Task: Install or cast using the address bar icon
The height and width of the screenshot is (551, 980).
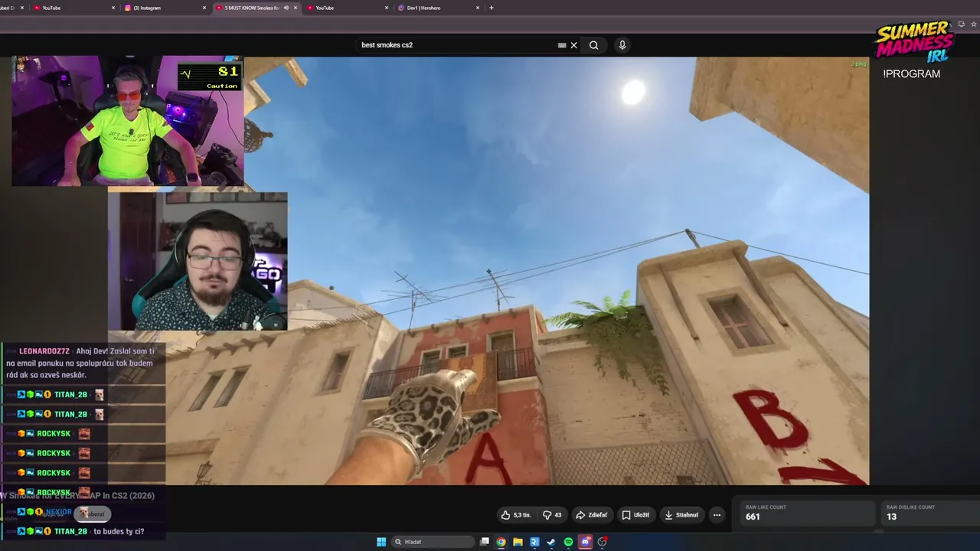Action: click(x=961, y=24)
